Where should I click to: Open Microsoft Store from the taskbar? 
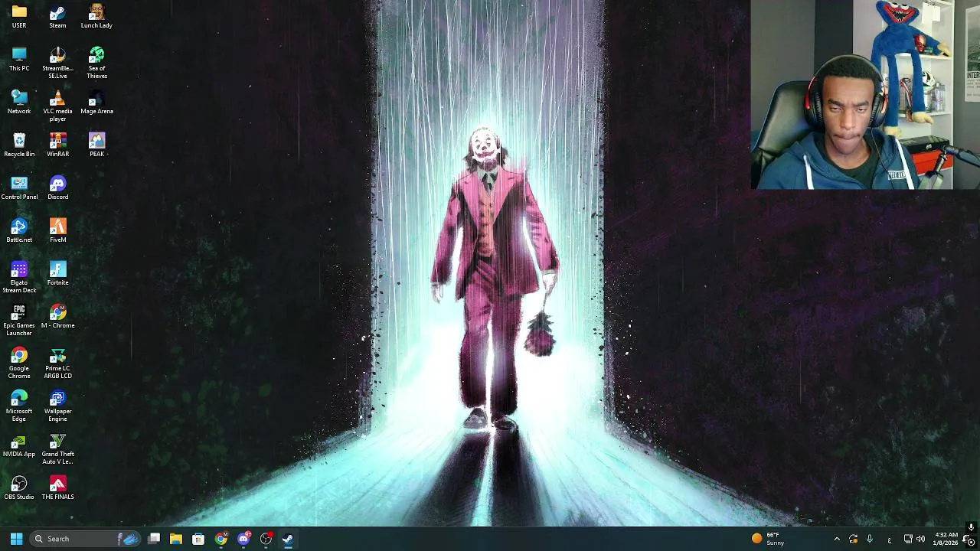pyautogui.click(x=198, y=539)
